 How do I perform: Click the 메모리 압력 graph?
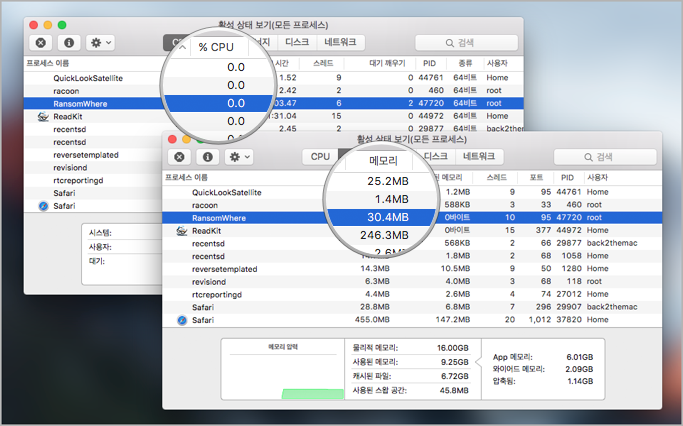[x=283, y=370]
